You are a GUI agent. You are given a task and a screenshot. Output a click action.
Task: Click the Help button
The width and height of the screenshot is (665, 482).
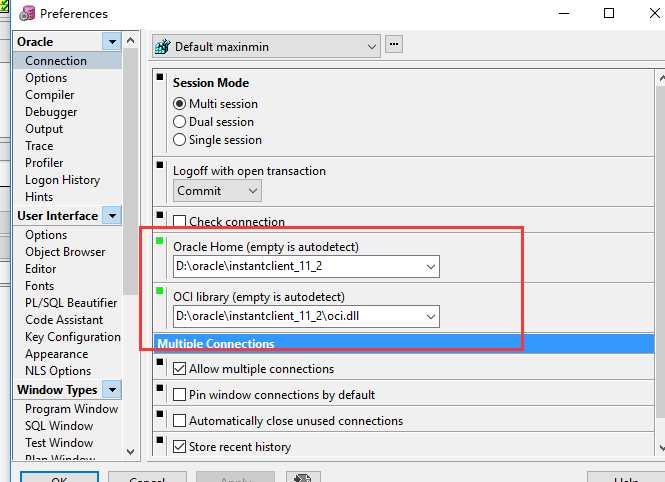pos(626,476)
